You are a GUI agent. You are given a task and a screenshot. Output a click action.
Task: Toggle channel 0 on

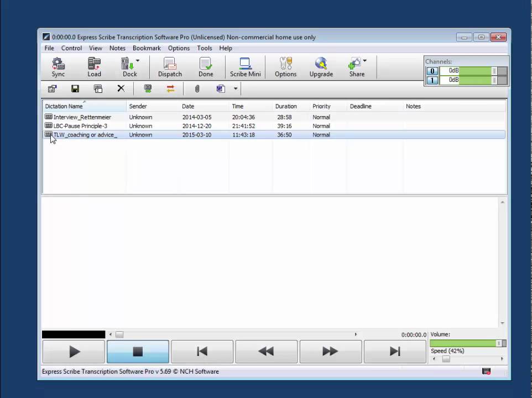[432, 71]
